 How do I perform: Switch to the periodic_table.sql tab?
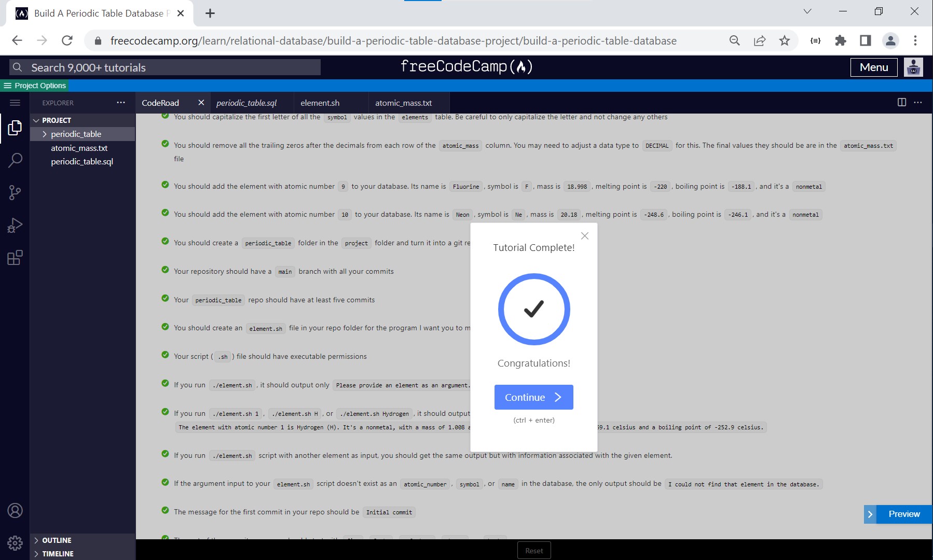246,103
